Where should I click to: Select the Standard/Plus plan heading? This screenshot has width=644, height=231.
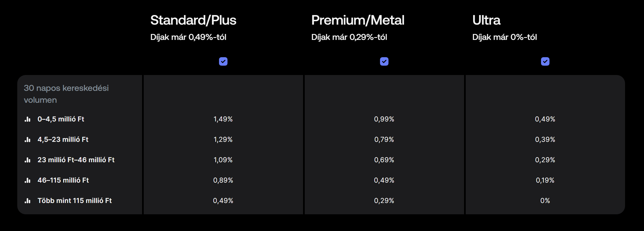[x=193, y=20]
